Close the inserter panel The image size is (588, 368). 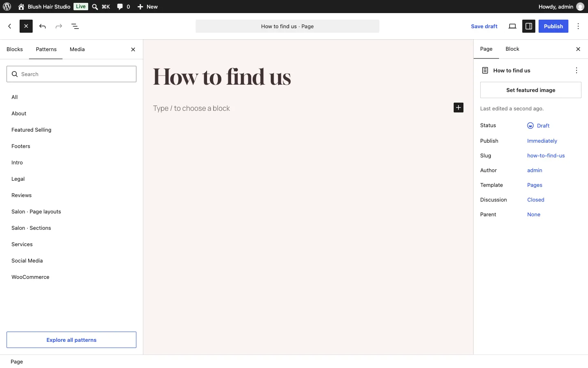[x=133, y=49]
